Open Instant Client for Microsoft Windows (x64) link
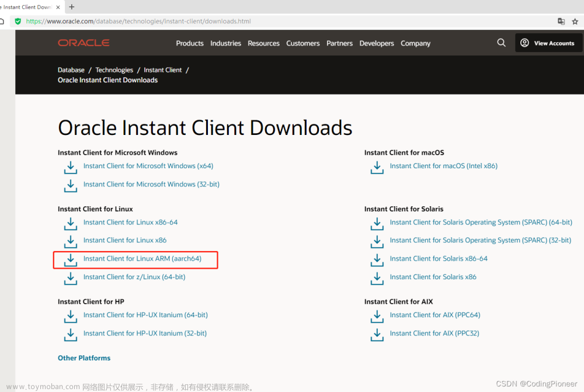 click(148, 166)
